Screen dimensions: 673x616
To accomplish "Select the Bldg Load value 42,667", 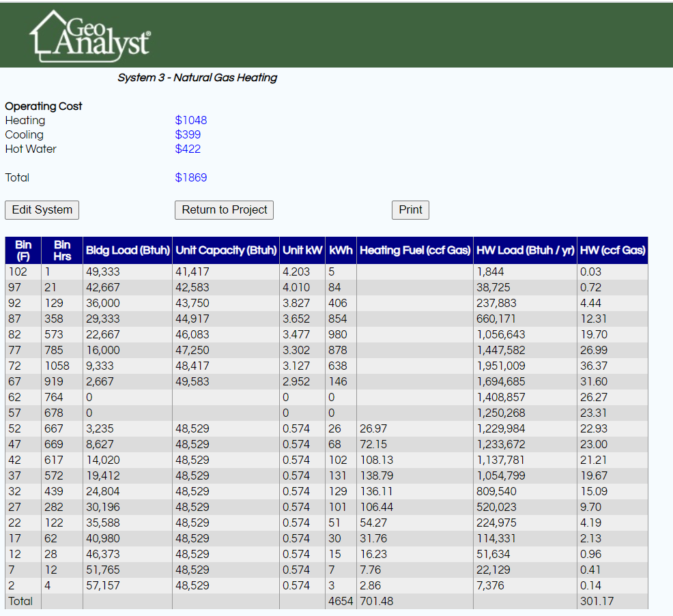I will coord(103,287).
